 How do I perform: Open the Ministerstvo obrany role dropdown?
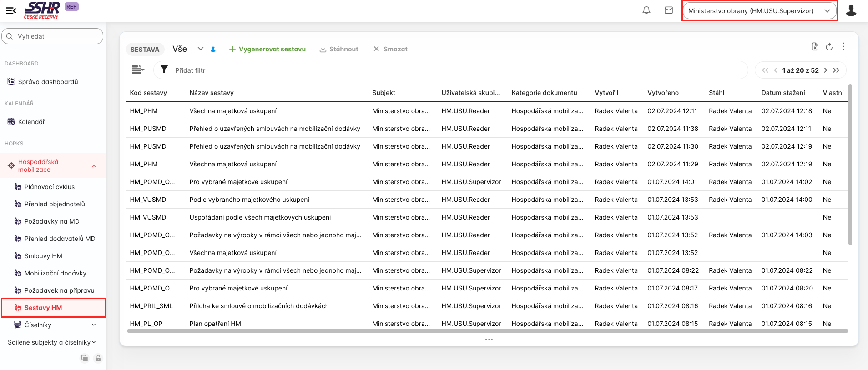point(759,11)
